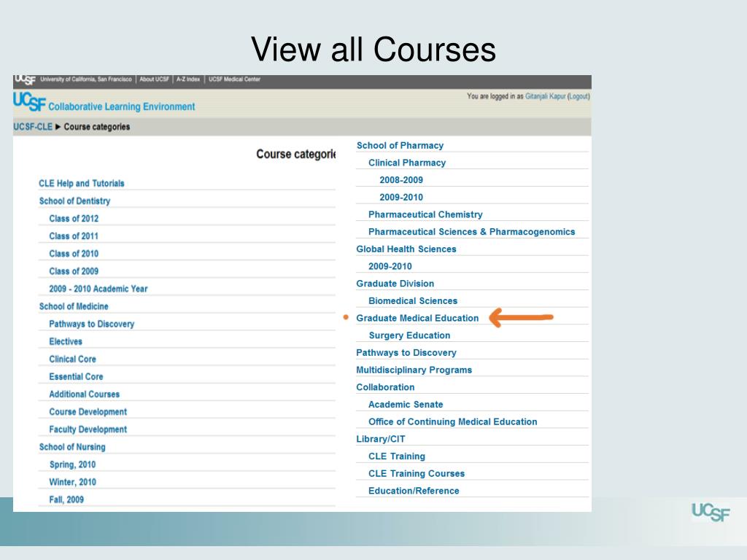This screenshot has width=747, height=560.
Task: Open 2009 - 2010 Academic Year category
Action: pos(98,289)
